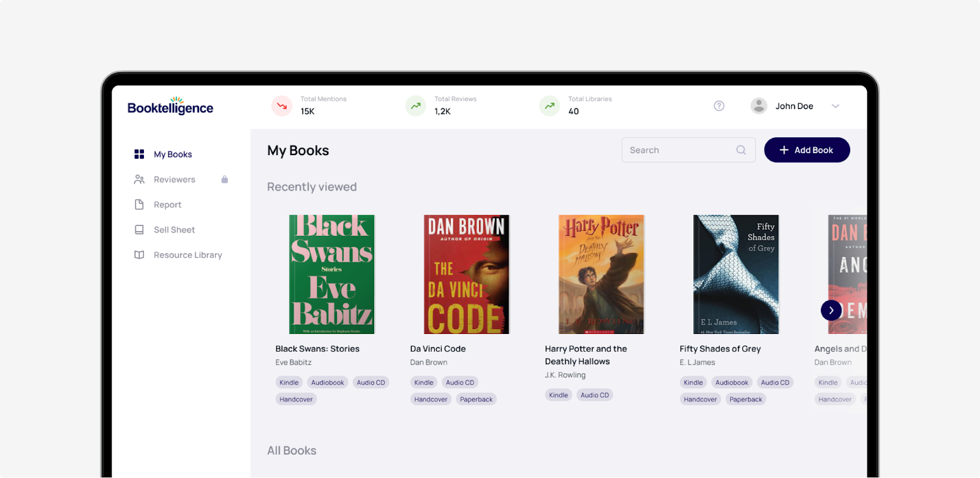Click the lock icon beside Reviewers
Screen dimensions: 980x478
pos(225,180)
